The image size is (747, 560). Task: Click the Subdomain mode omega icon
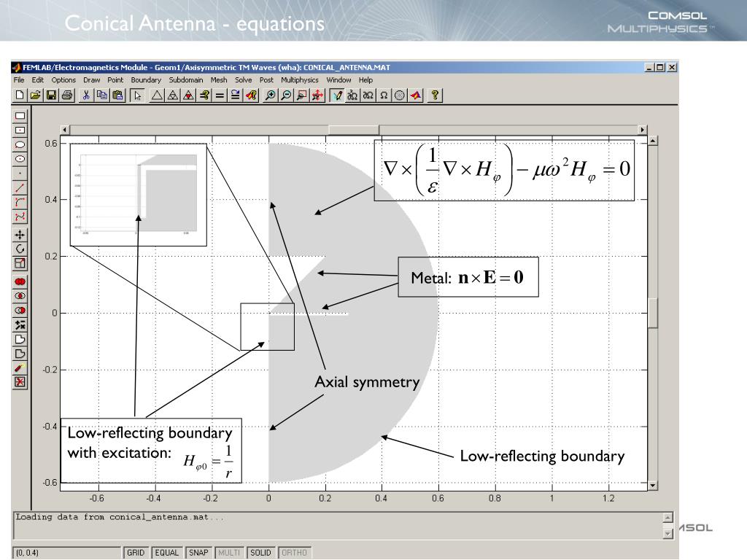[x=384, y=96]
